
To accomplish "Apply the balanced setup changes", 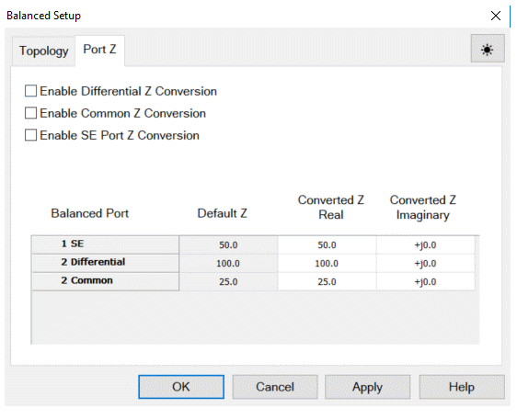I will (x=367, y=387).
